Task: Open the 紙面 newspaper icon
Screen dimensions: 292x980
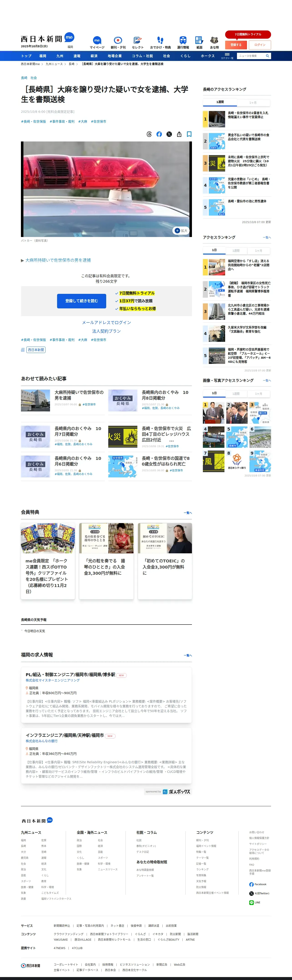Action: [x=199, y=43]
